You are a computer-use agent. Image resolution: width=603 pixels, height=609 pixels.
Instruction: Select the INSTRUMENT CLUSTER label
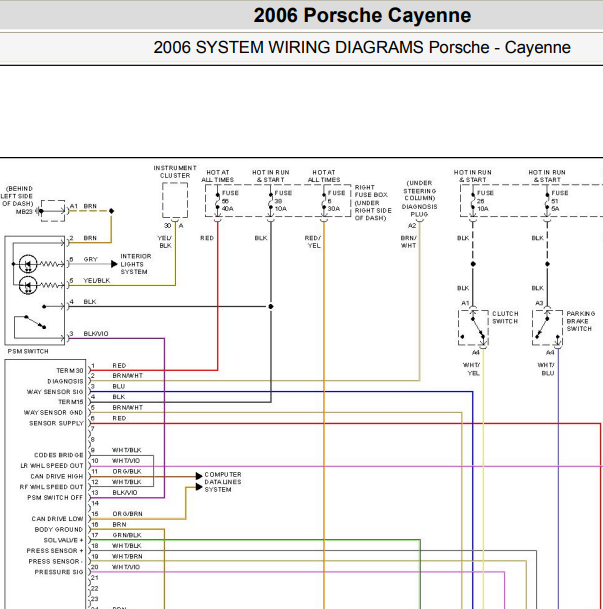[175, 172]
